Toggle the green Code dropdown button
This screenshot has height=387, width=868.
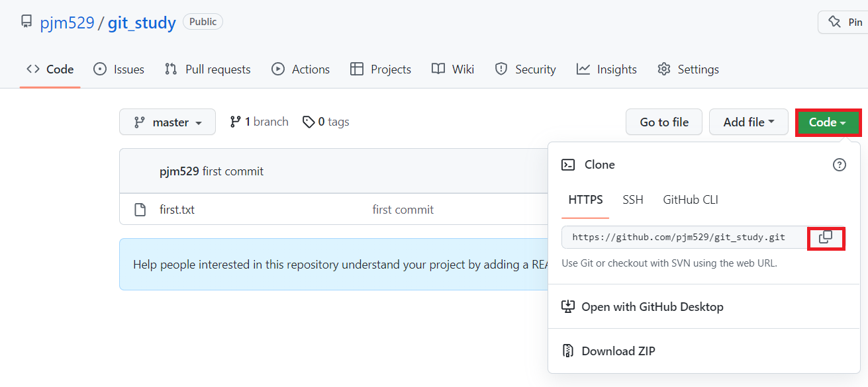828,122
